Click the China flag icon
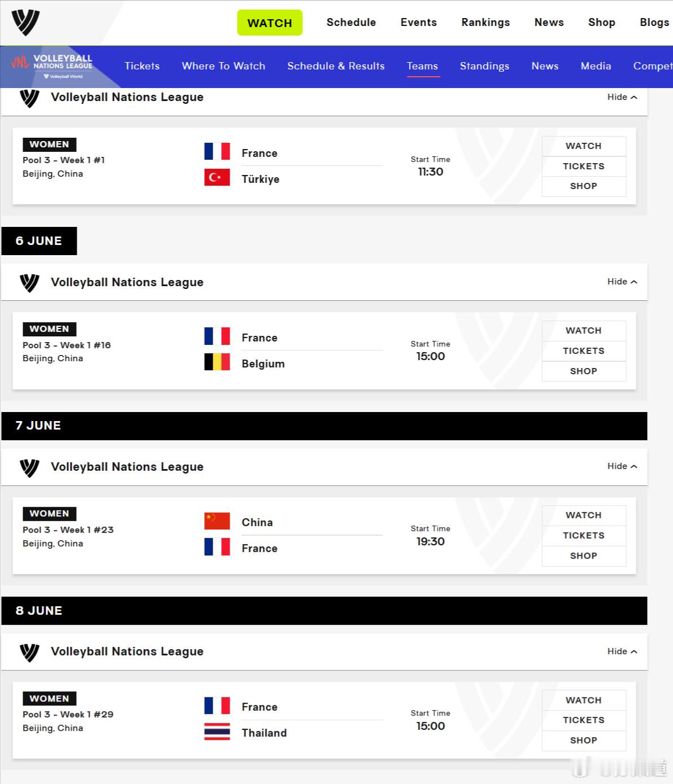This screenshot has width=673, height=784. [217, 521]
